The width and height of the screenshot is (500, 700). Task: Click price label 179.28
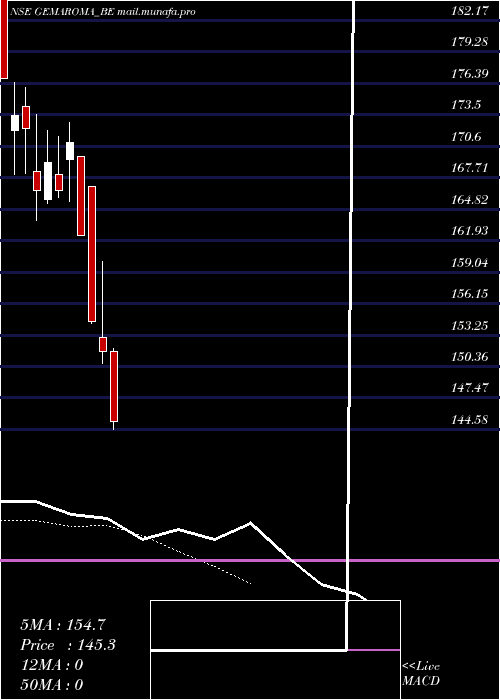click(470, 42)
